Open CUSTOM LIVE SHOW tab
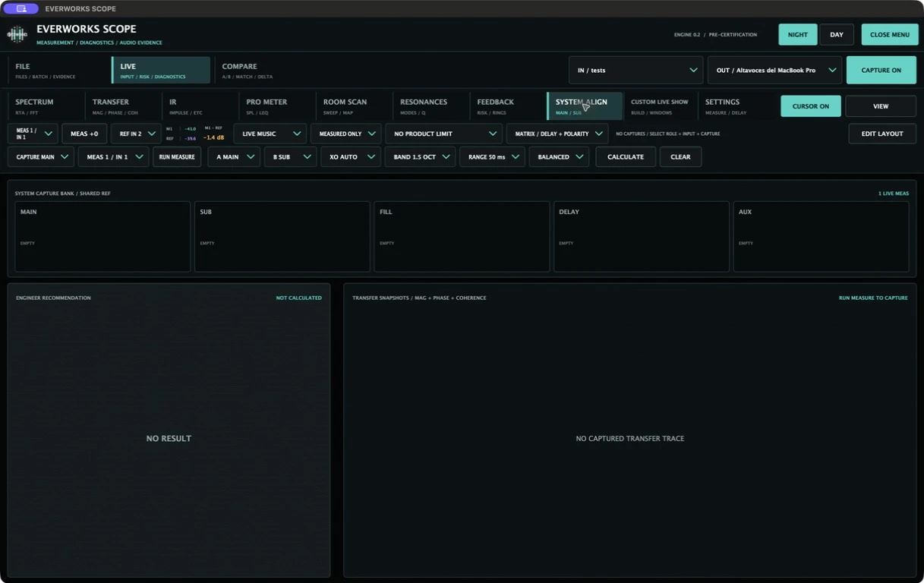924x583 pixels. [x=661, y=106]
